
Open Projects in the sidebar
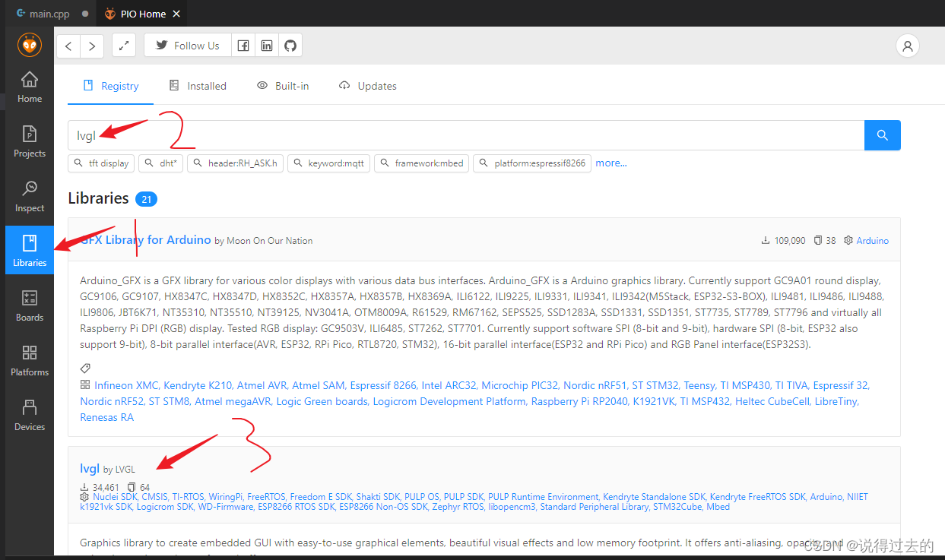tap(30, 141)
